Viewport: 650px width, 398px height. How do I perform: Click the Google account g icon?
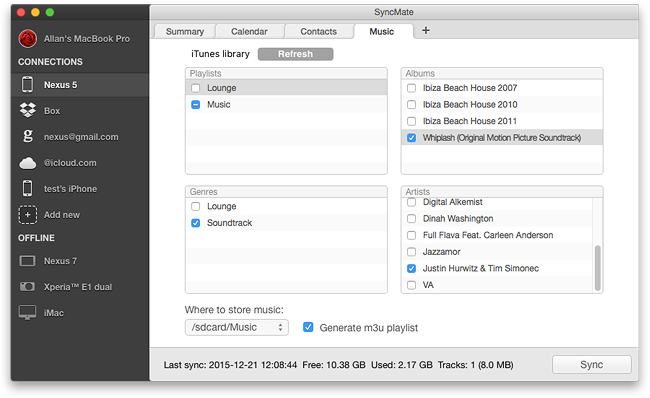click(28, 136)
